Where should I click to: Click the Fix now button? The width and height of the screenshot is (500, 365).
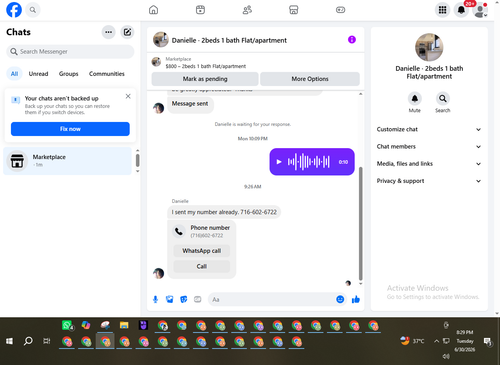click(x=70, y=129)
